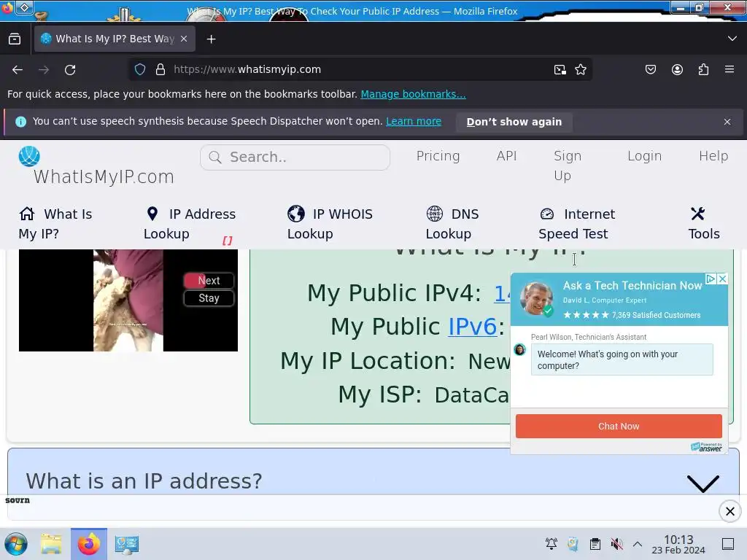Click picture-in-picture icon in address bar
747x560 pixels.
560,70
